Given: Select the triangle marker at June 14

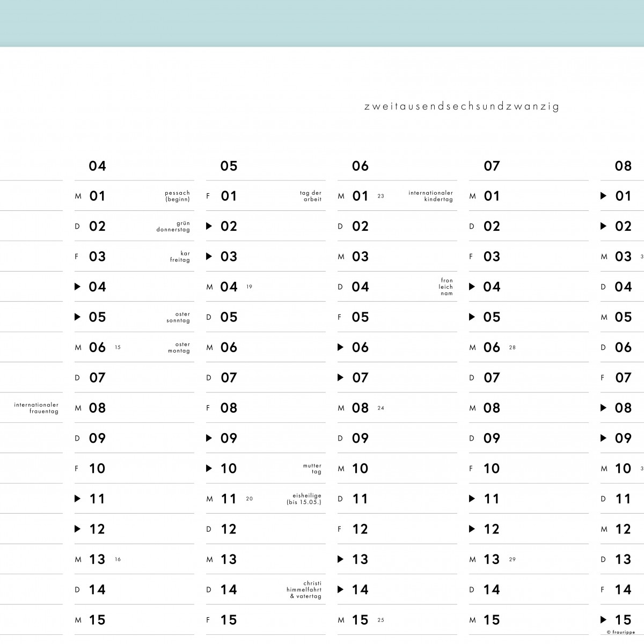Looking at the screenshot, I should click(x=340, y=590).
